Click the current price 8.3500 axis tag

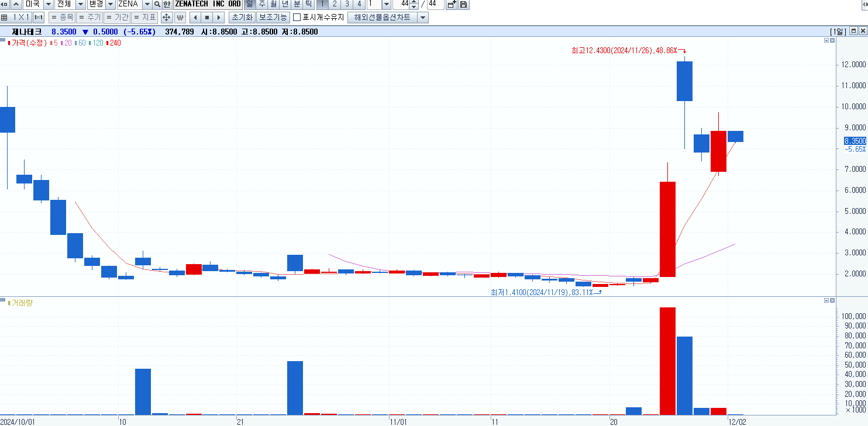click(x=855, y=141)
